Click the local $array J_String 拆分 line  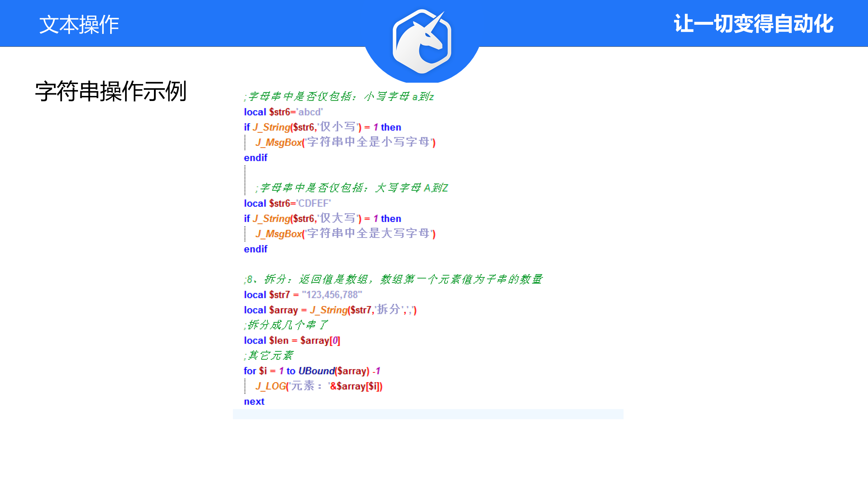tap(330, 310)
